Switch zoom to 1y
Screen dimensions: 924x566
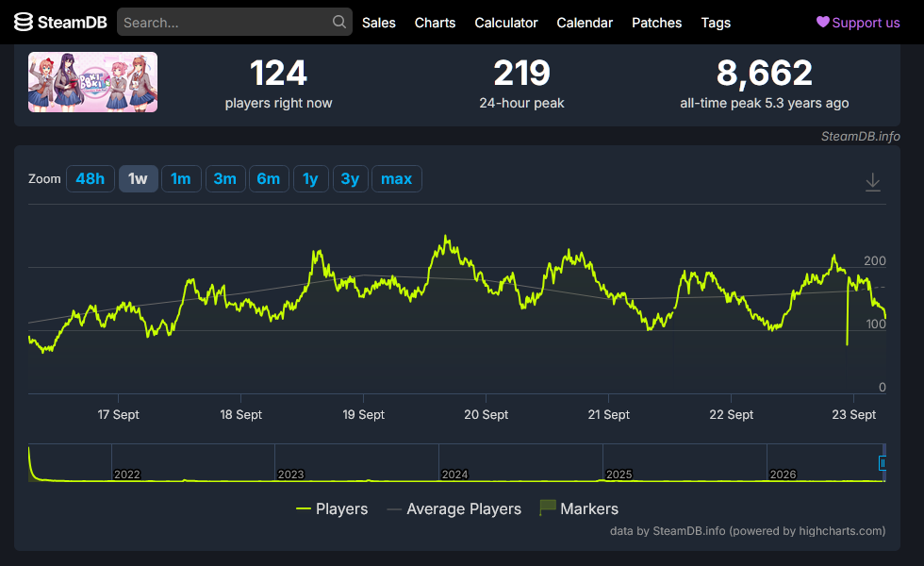[x=310, y=178]
